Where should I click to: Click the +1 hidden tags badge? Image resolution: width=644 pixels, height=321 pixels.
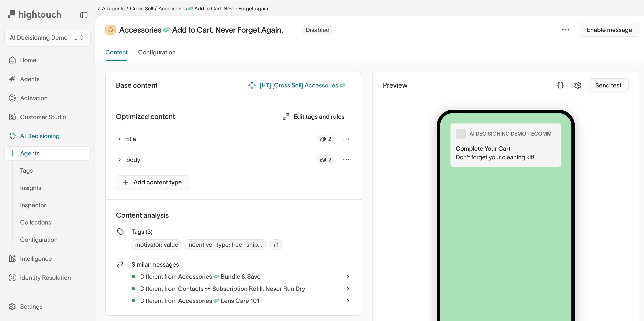click(276, 245)
